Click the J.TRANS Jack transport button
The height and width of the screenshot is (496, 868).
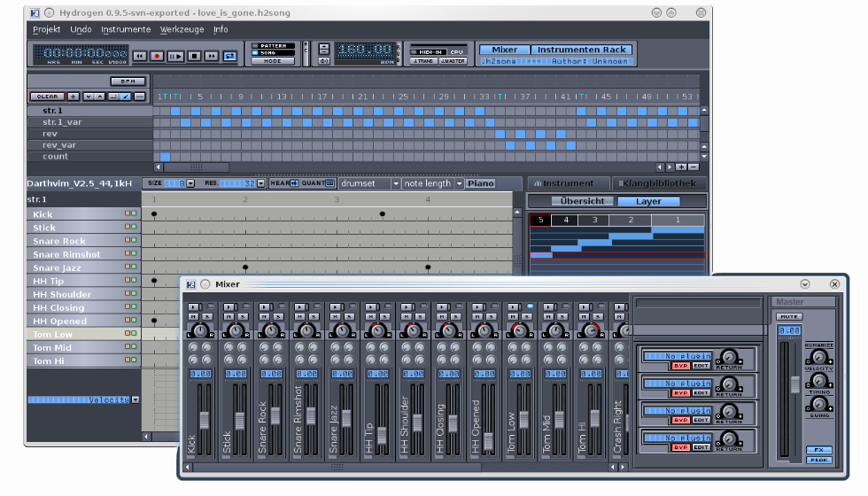click(423, 61)
